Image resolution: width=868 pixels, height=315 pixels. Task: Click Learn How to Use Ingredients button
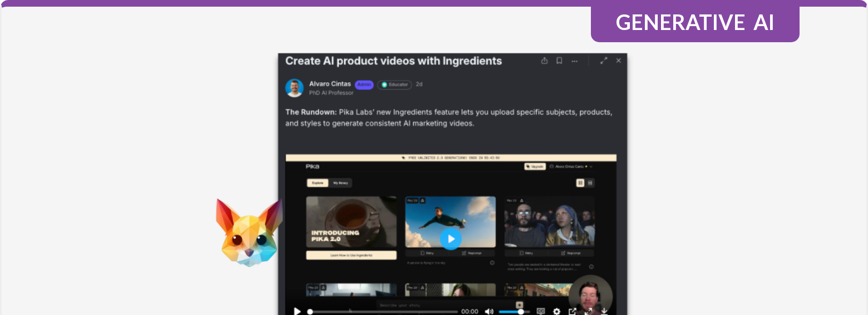coord(351,256)
